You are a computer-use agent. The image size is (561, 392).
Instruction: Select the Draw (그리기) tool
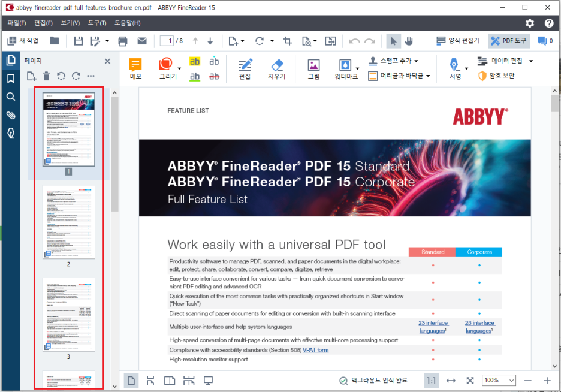point(167,68)
